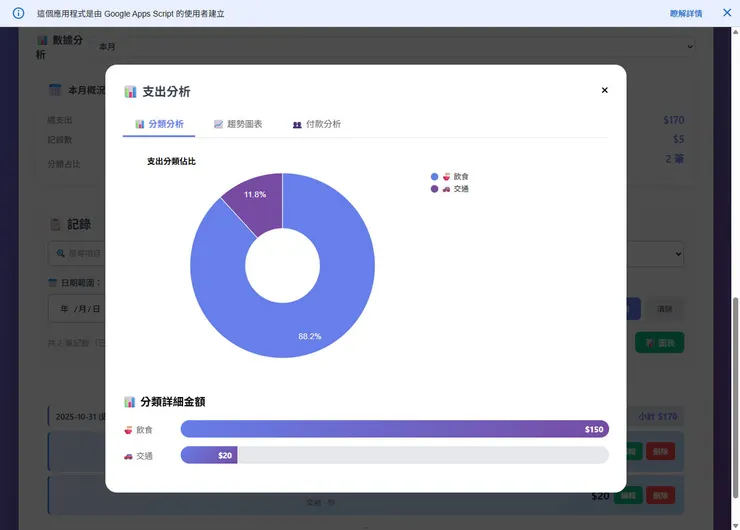Click the 清除 button behind the dialog

[664, 309]
